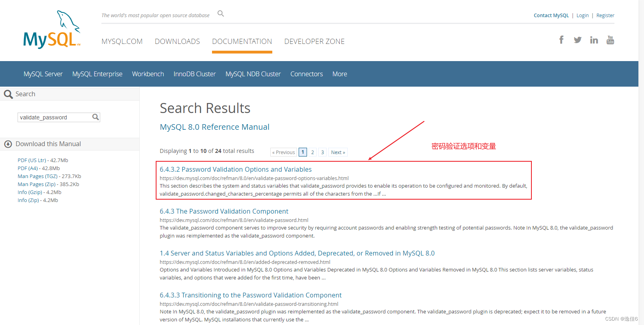Screen dimensions: 644x325
Task: Click Contact MySQL link
Action: point(551,16)
